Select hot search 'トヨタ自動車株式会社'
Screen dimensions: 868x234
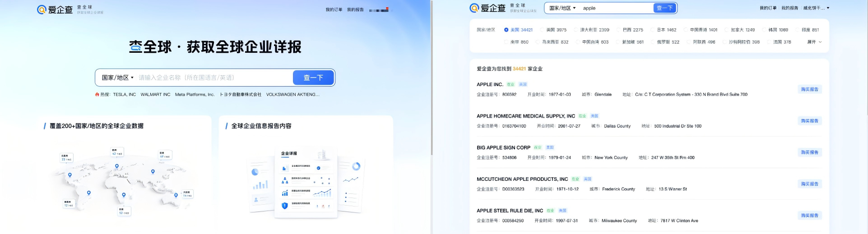241,95
